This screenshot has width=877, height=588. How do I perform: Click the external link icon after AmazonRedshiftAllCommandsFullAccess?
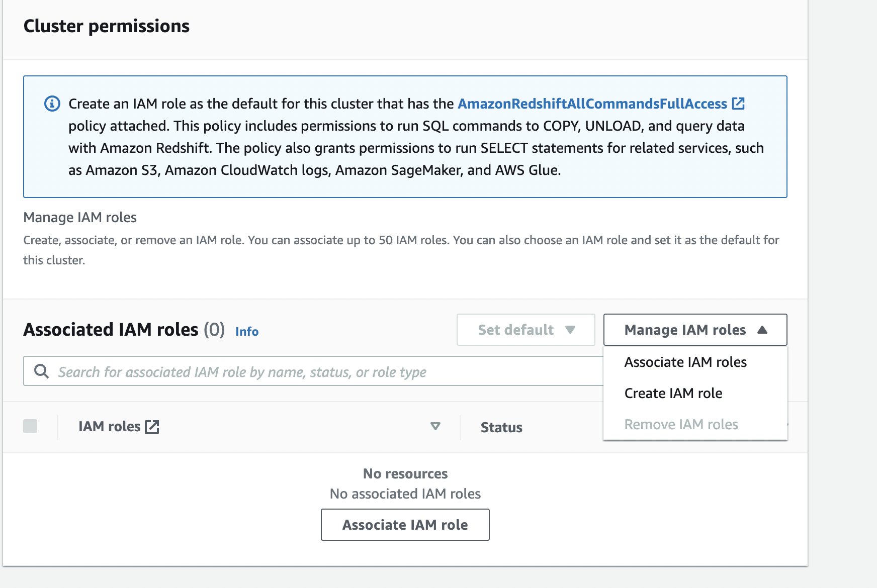click(x=738, y=104)
